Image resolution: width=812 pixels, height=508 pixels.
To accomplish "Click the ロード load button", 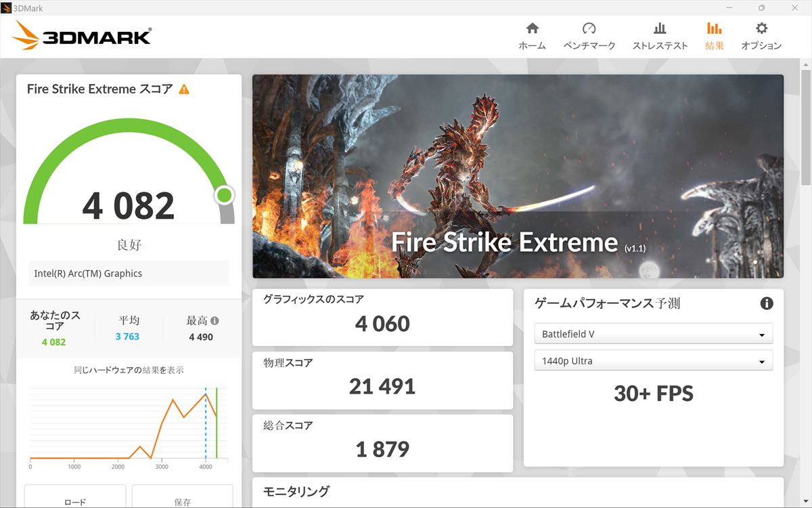I will 75,496.
